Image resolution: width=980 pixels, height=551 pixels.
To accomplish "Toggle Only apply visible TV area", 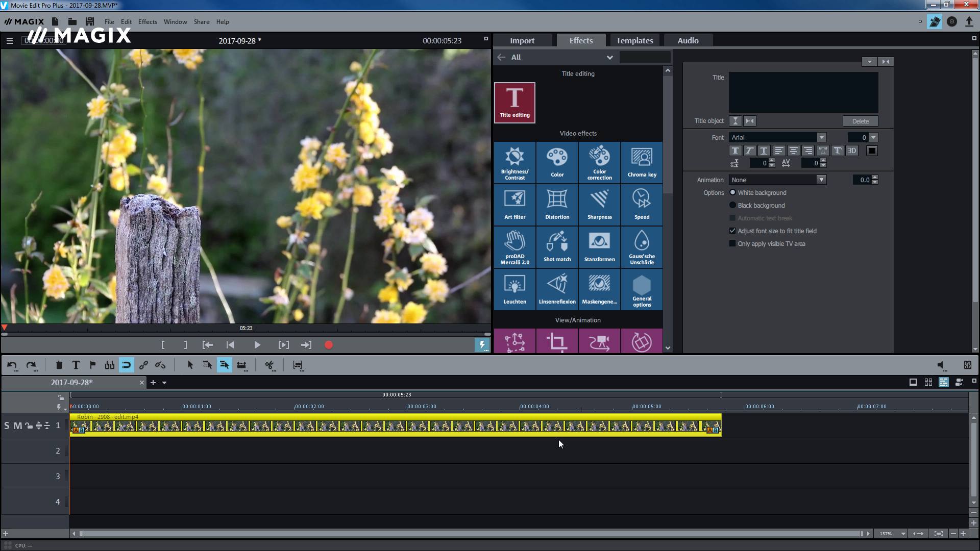I will point(732,243).
